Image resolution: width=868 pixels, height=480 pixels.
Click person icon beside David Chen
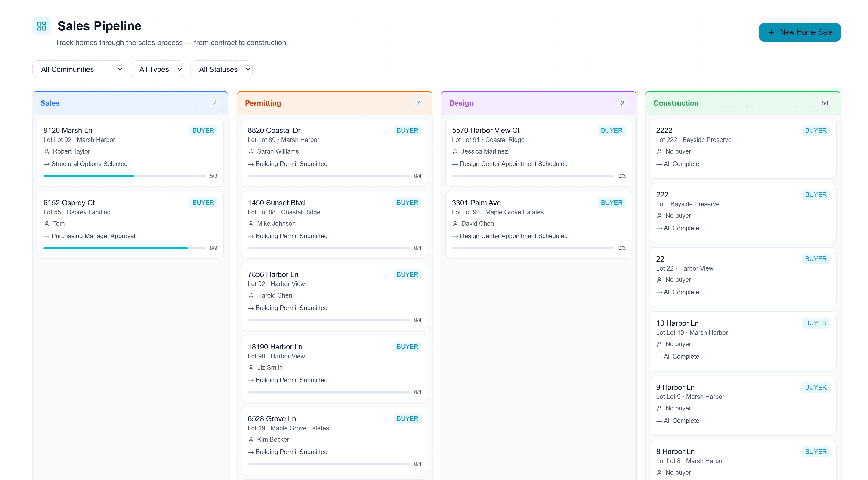tap(455, 224)
